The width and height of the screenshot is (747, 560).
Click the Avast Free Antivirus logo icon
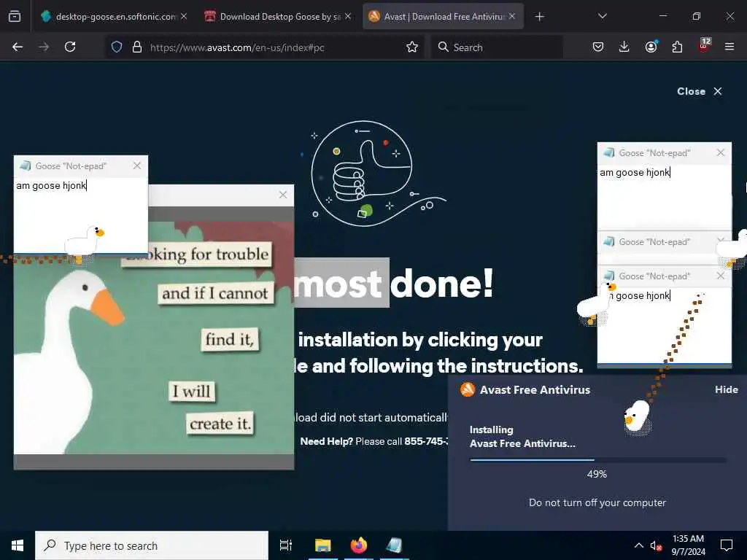click(468, 389)
